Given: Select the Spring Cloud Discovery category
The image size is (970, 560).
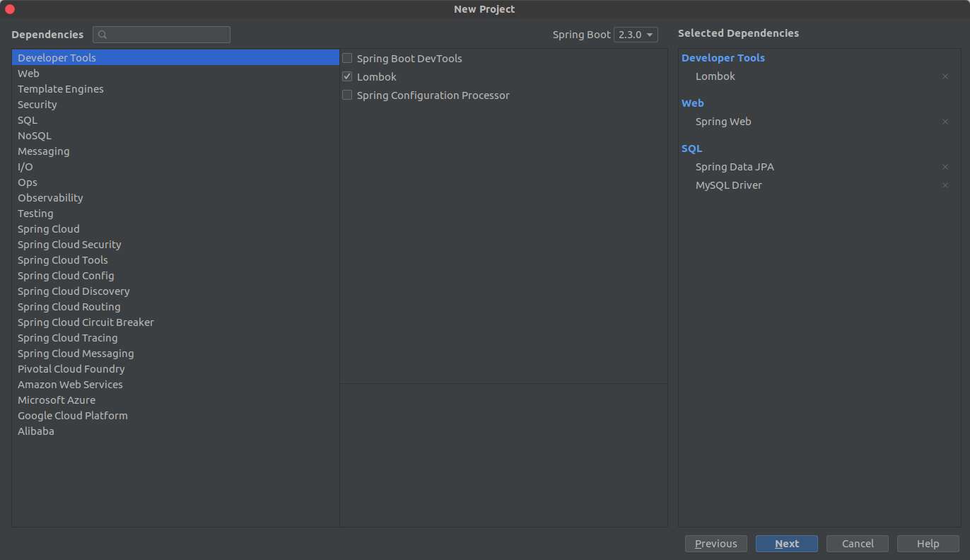Looking at the screenshot, I should click(175, 291).
